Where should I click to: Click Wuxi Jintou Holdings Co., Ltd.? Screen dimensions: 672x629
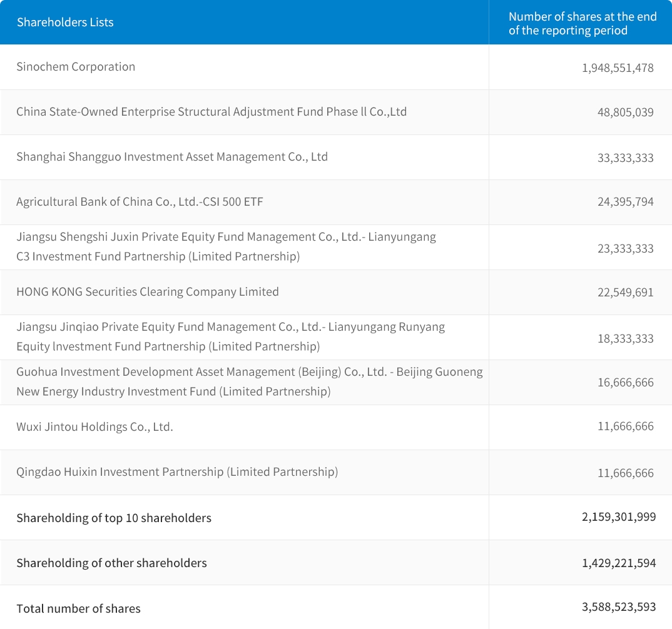tap(94, 427)
